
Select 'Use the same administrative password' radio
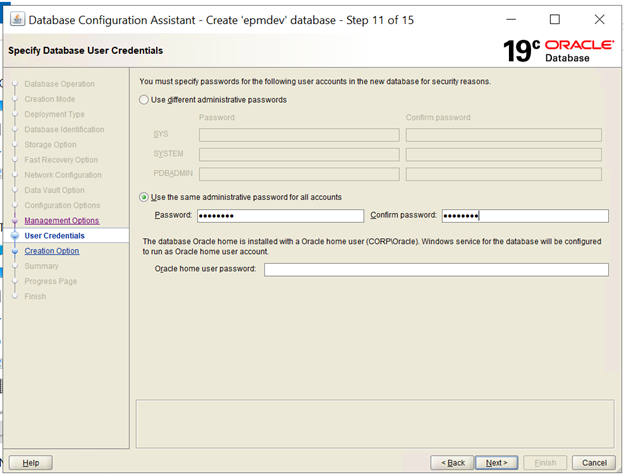coord(144,197)
